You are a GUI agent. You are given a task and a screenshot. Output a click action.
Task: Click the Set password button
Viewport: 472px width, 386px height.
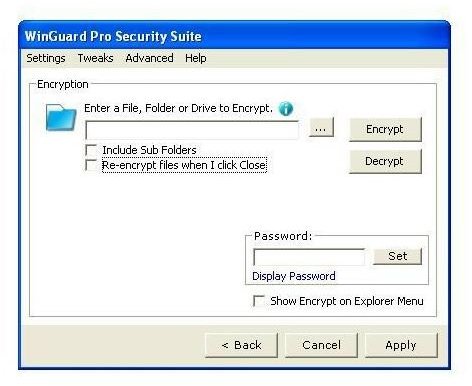pos(397,256)
